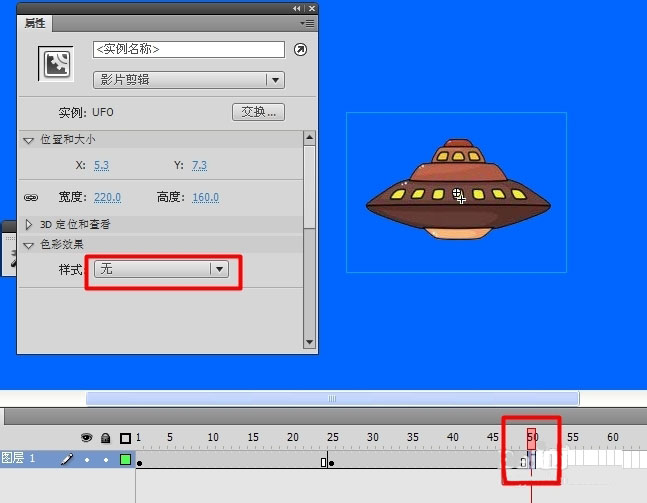Close the Properties panel
The width and height of the screenshot is (647, 503).
(312, 8)
